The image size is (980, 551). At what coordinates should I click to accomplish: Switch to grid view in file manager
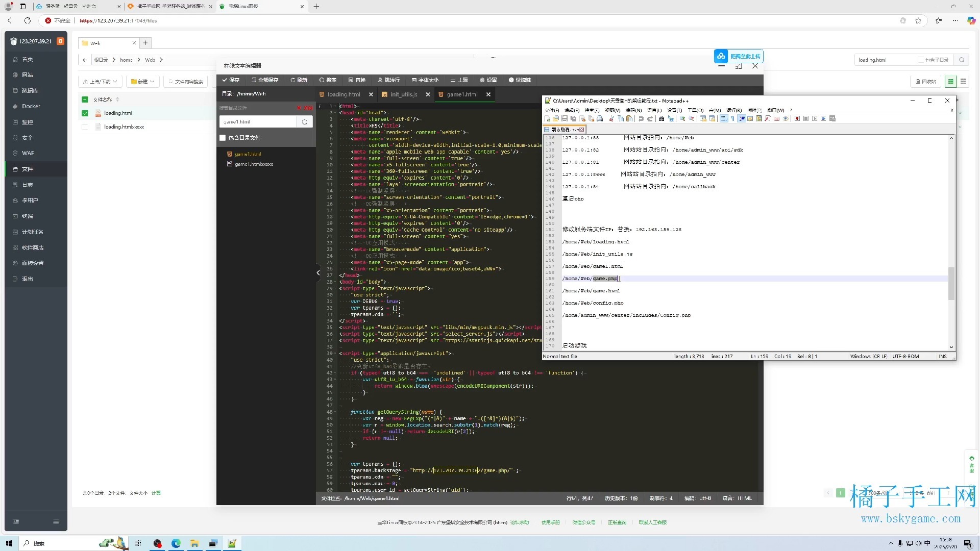963,82
